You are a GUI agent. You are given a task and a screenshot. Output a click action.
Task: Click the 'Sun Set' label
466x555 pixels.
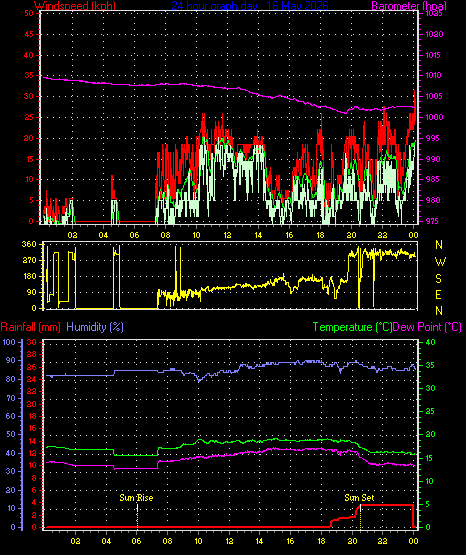(x=359, y=498)
